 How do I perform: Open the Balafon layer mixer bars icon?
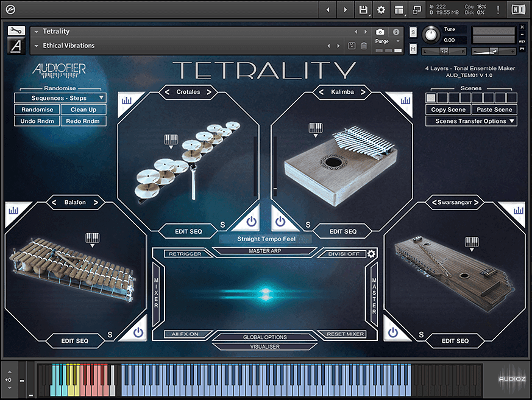[x=13, y=211]
